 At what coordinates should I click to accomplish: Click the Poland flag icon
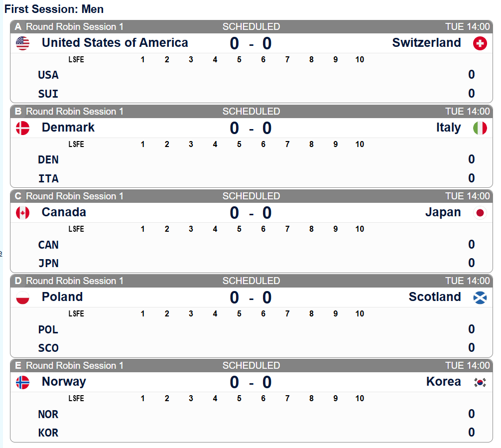tap(23, 298)
